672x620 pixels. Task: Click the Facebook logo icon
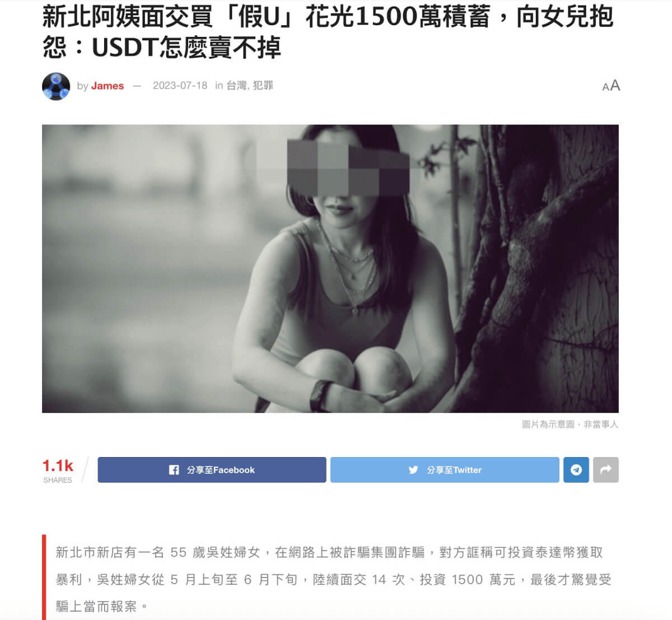coord(174,470)
